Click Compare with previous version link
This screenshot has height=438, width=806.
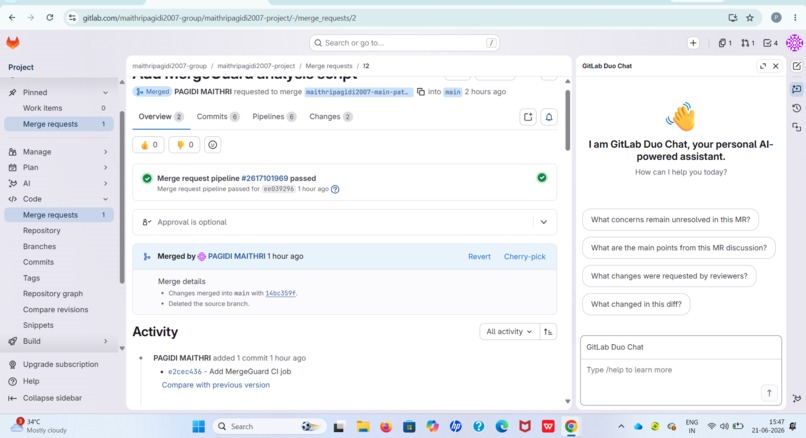tap(215, 385)
